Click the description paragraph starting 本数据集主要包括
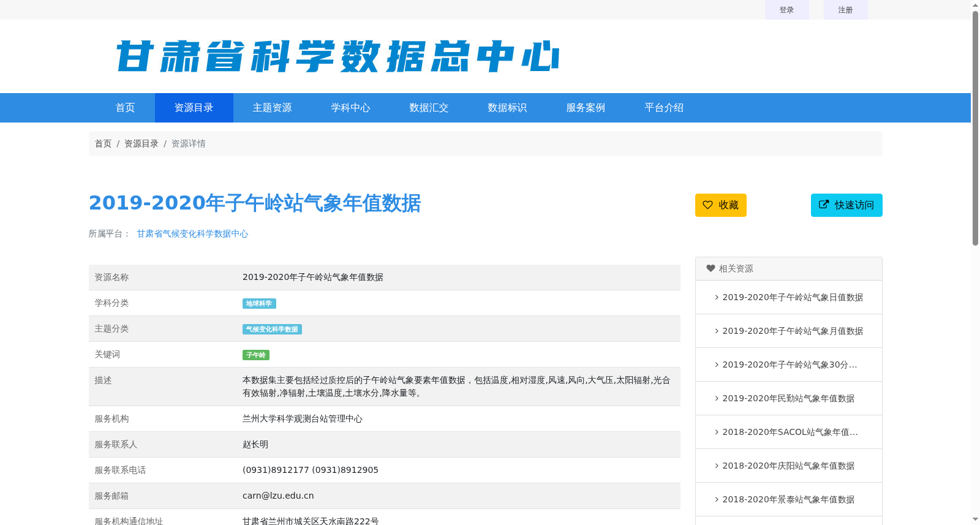The image size is (980, 525). click(456, 387)
